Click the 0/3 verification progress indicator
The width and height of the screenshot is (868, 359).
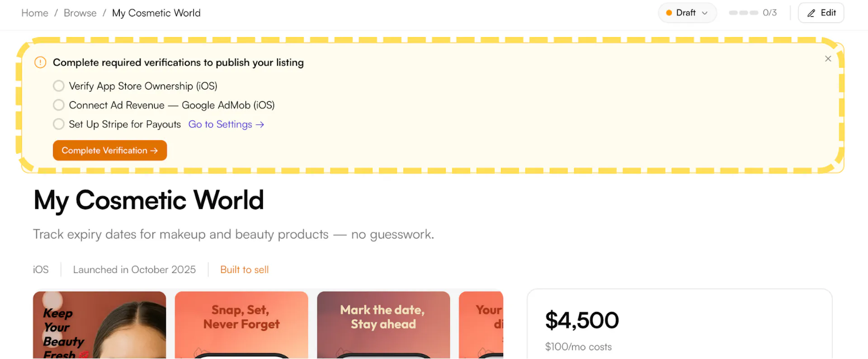point(753,13)
